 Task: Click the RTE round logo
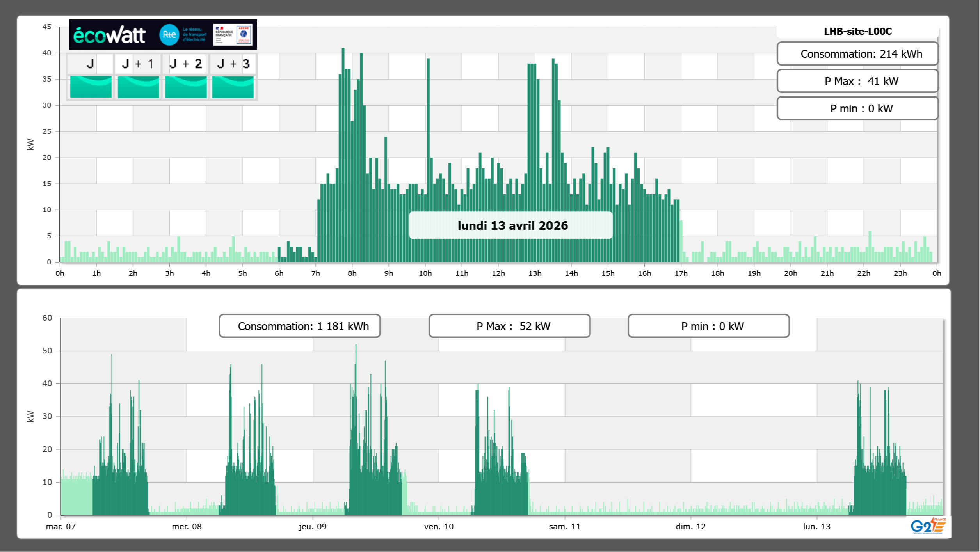click(x=169, y=35)
